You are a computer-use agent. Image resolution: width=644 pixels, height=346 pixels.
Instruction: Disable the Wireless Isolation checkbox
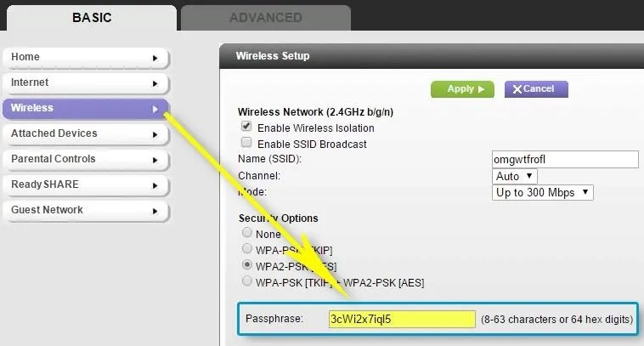(x=247, y=127)
